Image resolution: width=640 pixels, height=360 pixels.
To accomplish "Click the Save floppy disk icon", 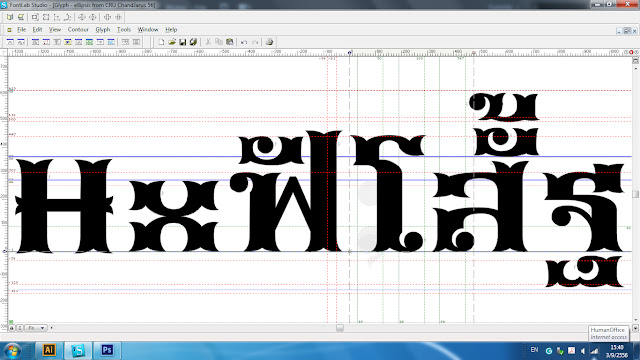I will [x=182, y=42].
